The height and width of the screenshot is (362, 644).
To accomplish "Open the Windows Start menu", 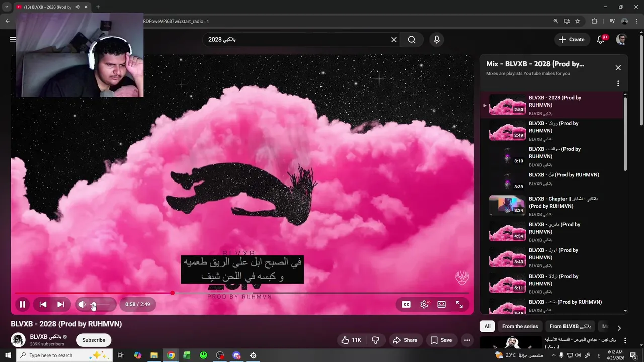I will 8,355.
